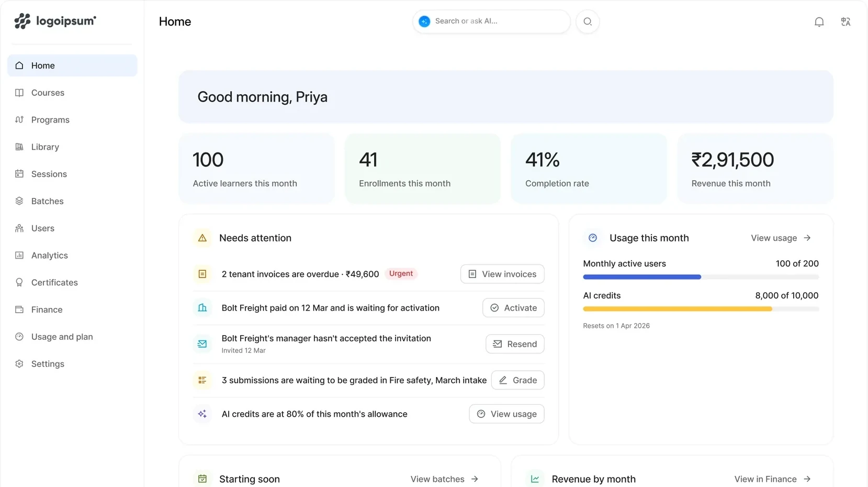Click the Starting soon calendar icon
Image resolution: width=868 pixels, height=487 pixels.
[x=202, y=479]
